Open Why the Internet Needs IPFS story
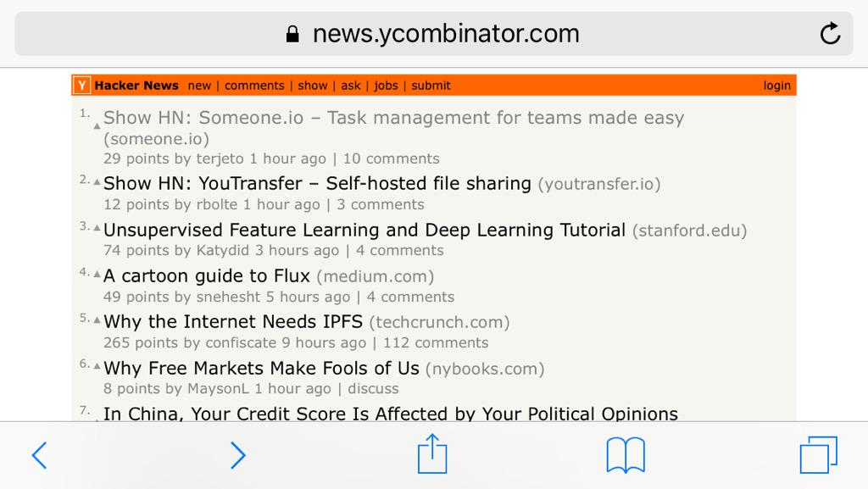 point(233,321)
